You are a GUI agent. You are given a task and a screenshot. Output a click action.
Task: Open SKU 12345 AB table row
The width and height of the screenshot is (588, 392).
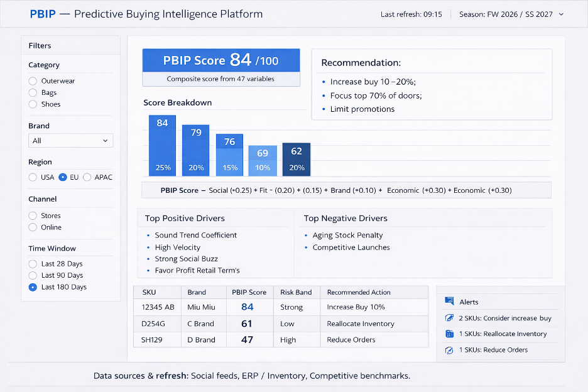281,307
